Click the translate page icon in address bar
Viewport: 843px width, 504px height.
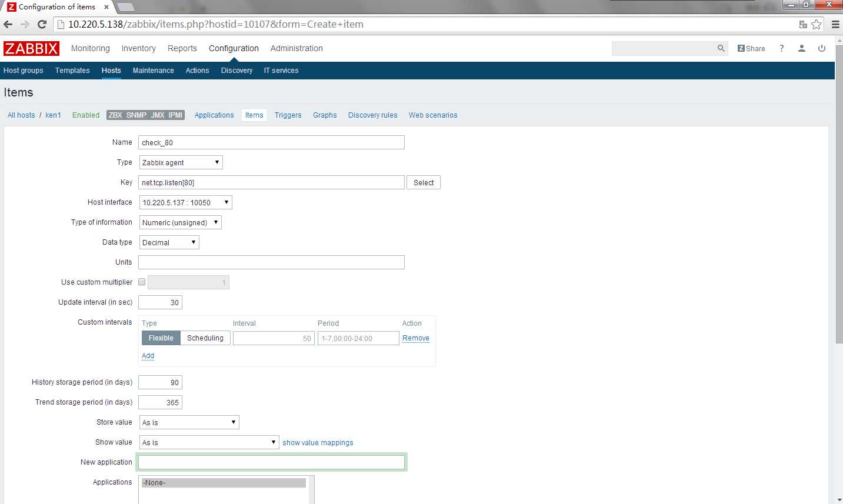click(803, 24)
